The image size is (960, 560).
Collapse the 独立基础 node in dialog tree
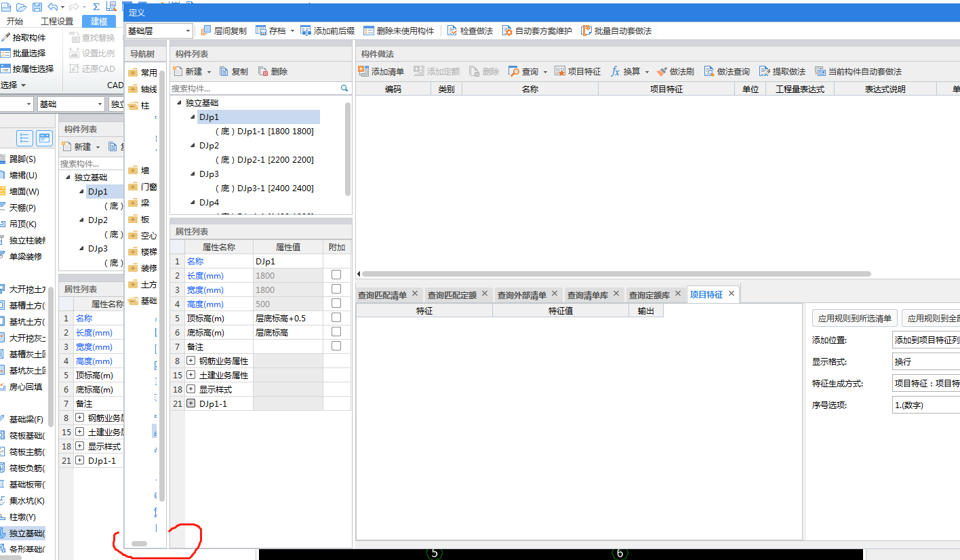click(179, 102)
